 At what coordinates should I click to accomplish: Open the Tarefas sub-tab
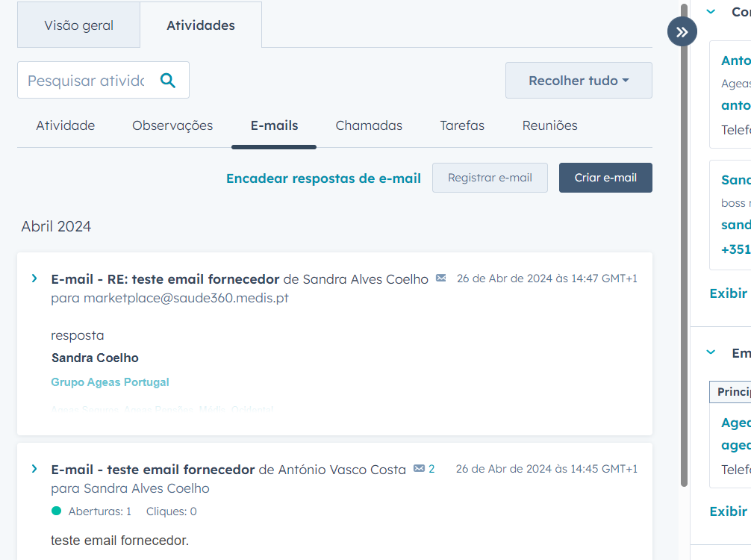[462, 125]
